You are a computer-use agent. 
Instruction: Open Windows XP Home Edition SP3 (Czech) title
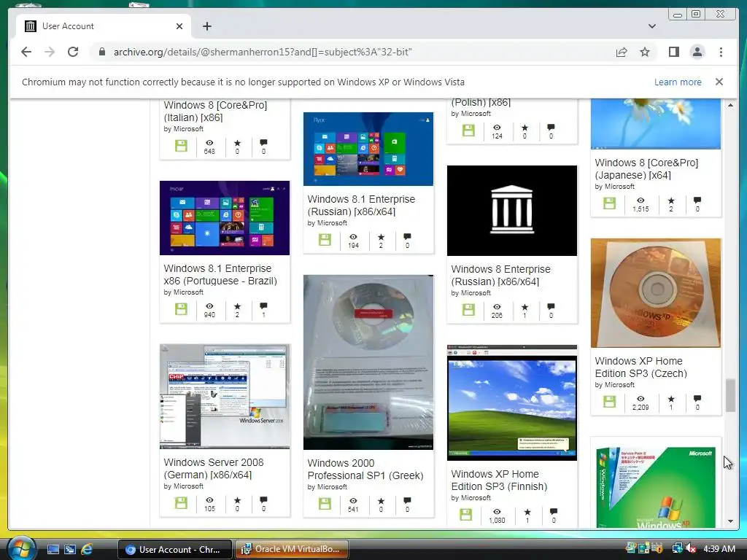tap(640, 367)
